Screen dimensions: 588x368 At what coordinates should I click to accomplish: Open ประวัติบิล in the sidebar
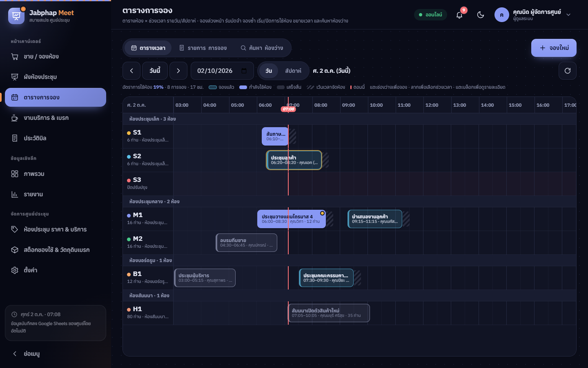pos(56,138)
